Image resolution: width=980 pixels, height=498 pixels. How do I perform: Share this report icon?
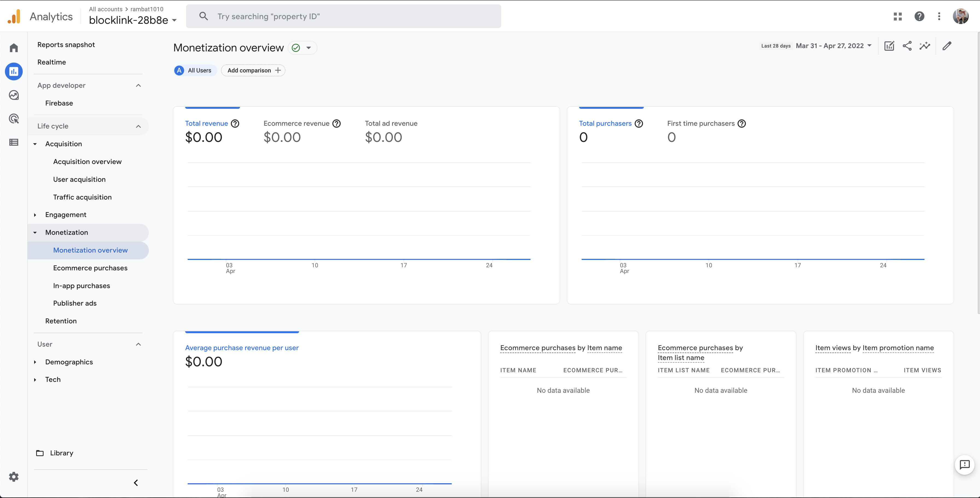pyautogui.click(x=907, y=46)
